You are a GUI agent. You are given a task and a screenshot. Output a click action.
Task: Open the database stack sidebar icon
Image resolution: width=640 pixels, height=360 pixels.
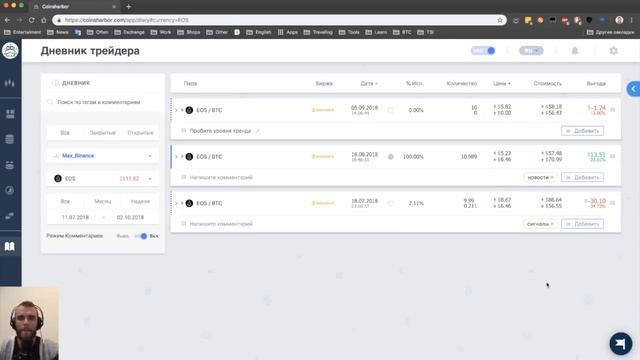click(10, 139)
